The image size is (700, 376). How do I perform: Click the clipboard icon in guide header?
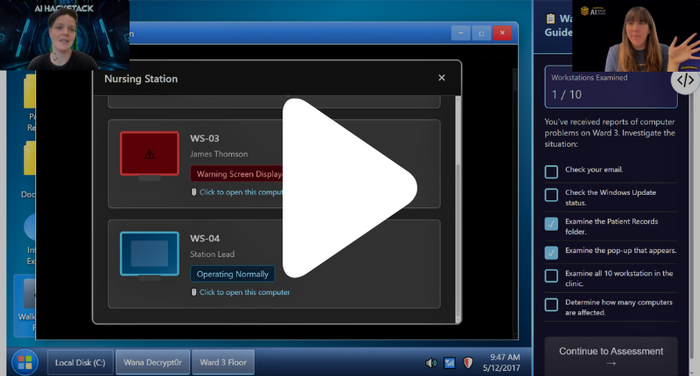[551, 19]
